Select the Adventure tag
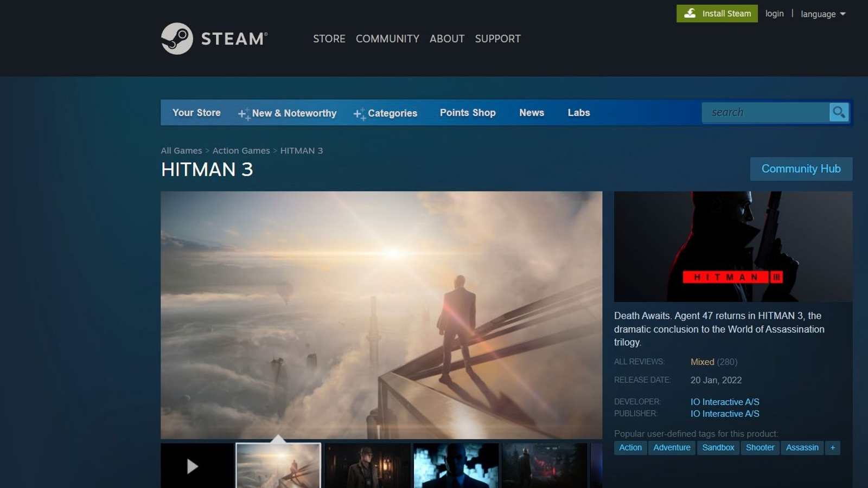Screen dimensions: 868x488 click(672, 447)
